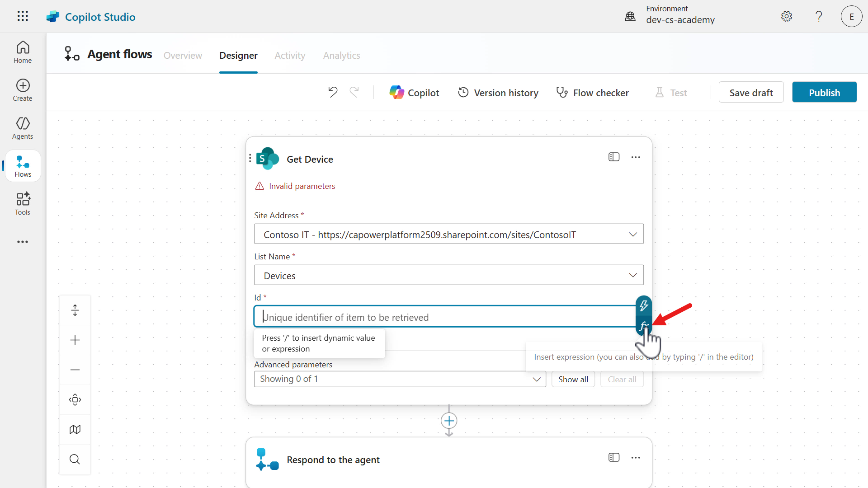Click Show all under Advanced parameters
The width and height of the screenshot is (868, 488).
pos(573,379)
